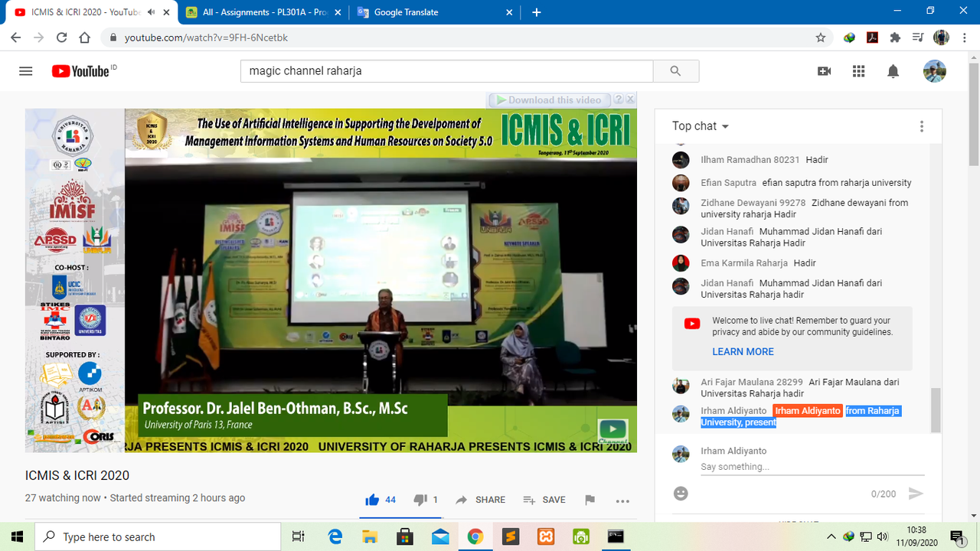The width and height of the screenshot is (980, 551).
Task: Open the YouTube guide hamburger menu
Action: 26,71
